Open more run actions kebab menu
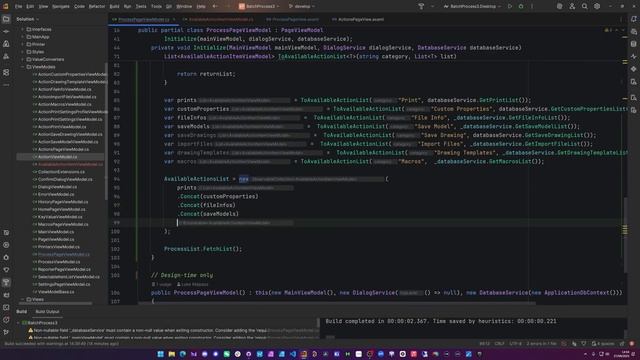Screen dimensions: 640x360 click(532, 7)
